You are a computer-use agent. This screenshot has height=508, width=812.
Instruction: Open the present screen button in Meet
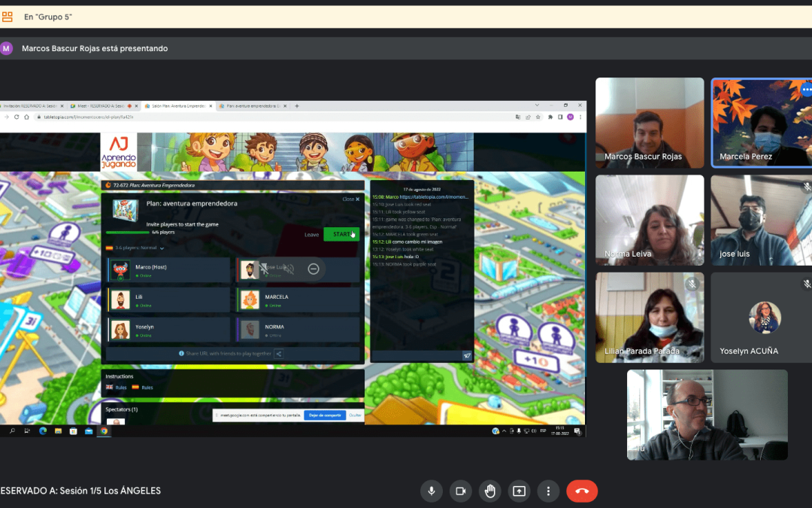519,491
